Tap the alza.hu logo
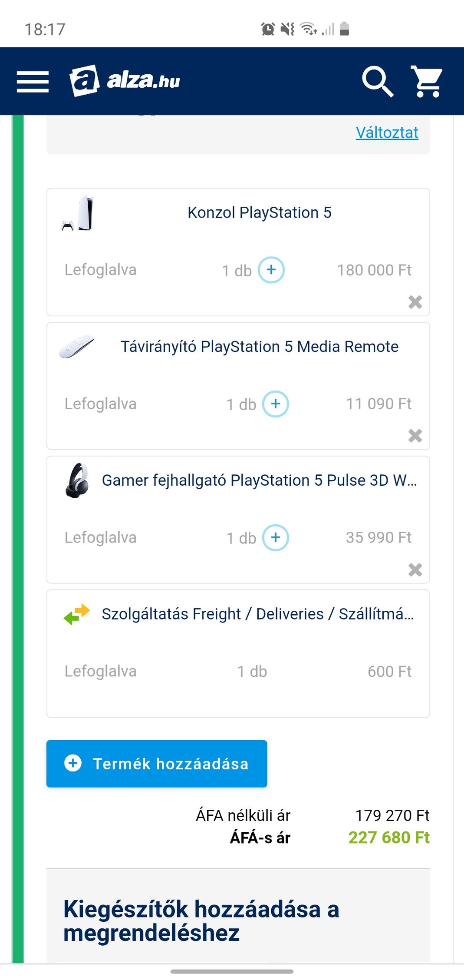 125,81
